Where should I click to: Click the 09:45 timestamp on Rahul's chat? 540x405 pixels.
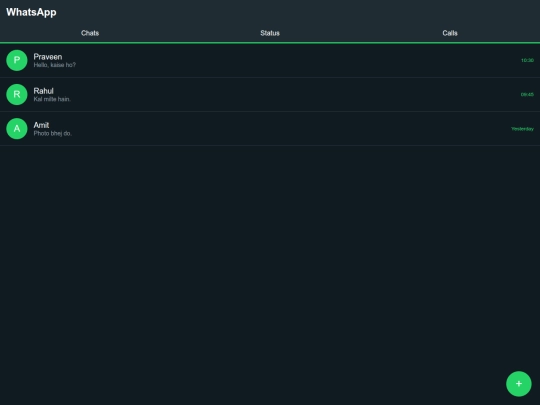pos(527,94)
